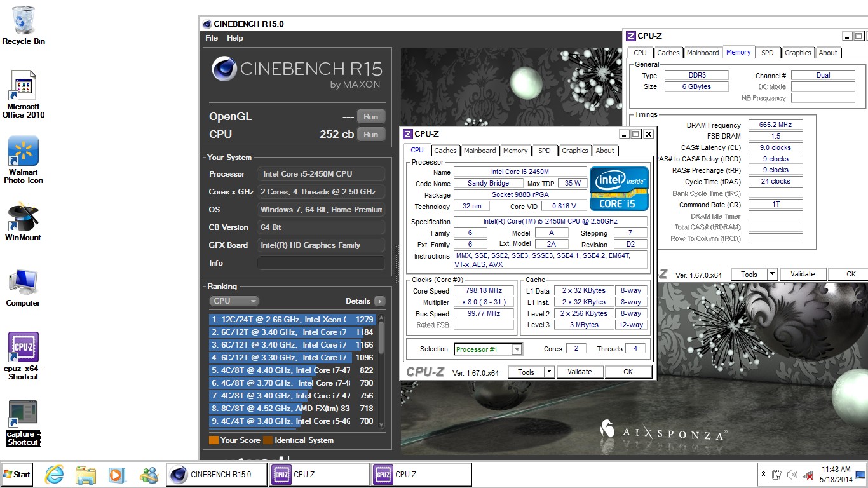Open Windows Explorer folder icon on taskbar
This screenshot has width=868, height=488.
coord(85,475)
